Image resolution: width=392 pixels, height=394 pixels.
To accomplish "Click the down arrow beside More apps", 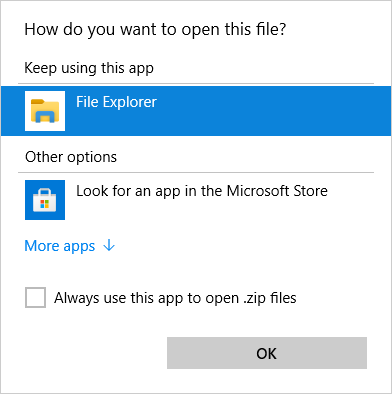I will tap(109, 246).
